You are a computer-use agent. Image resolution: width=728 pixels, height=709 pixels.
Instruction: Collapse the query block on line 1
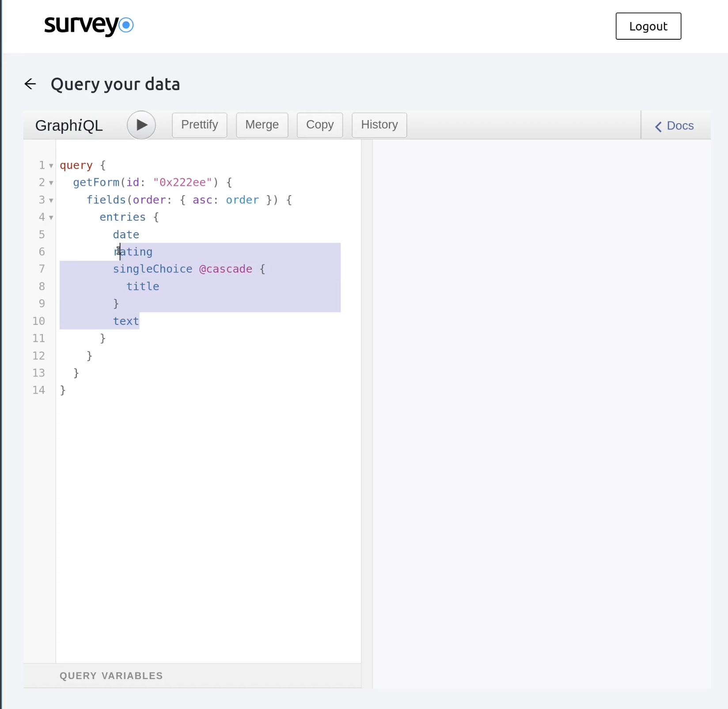[50, 166]
